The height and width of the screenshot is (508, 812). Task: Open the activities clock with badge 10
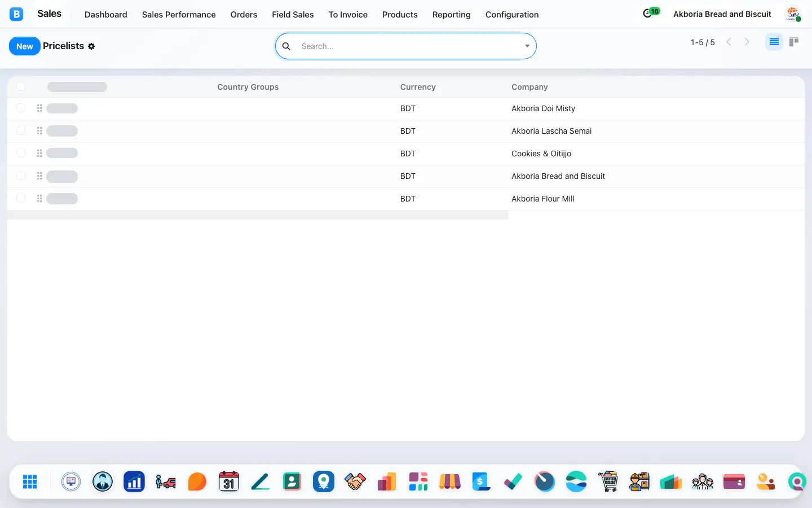tap(651, 13)
